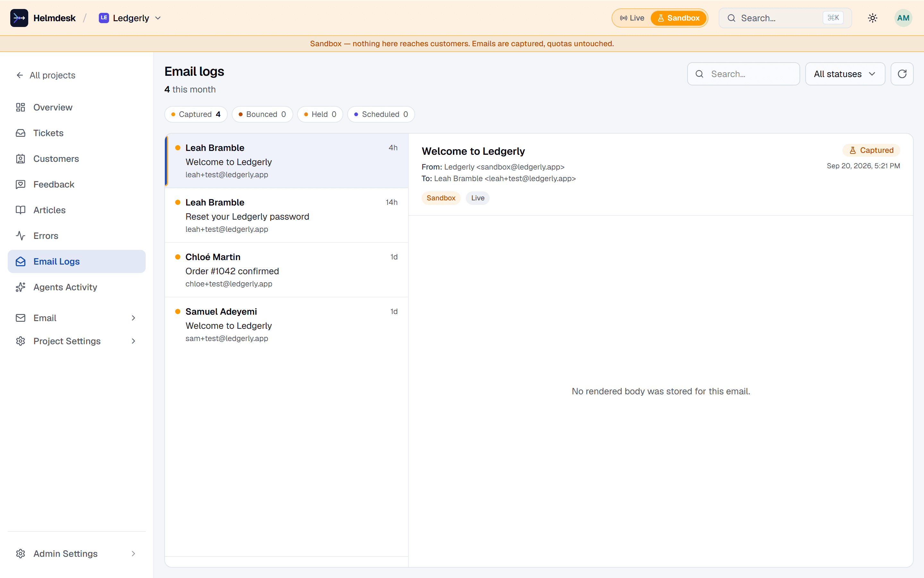The height and width of the screenshot is (578, 924).
Task: Open Samuel Adeyemi's Welcome to Ledgerly email
Action: pyautogui.click(x=287, y=325)
